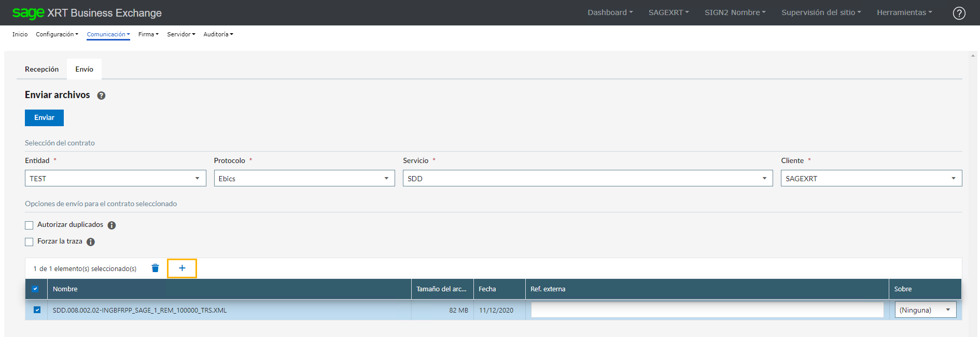This screenshot has height=337, width=980.
Task: Open the Entidad dropdown showing TEST
Action: pyautogui.click(x=115, y=179)
